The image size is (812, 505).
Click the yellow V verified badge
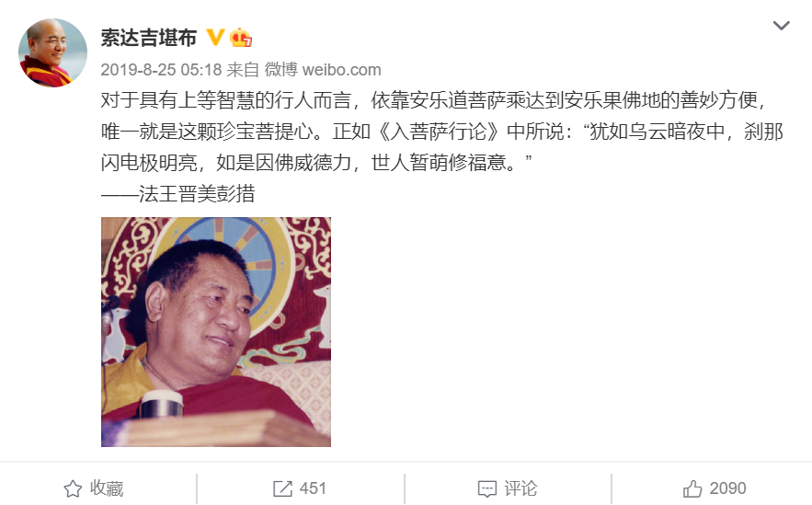[x=215, y=38]
